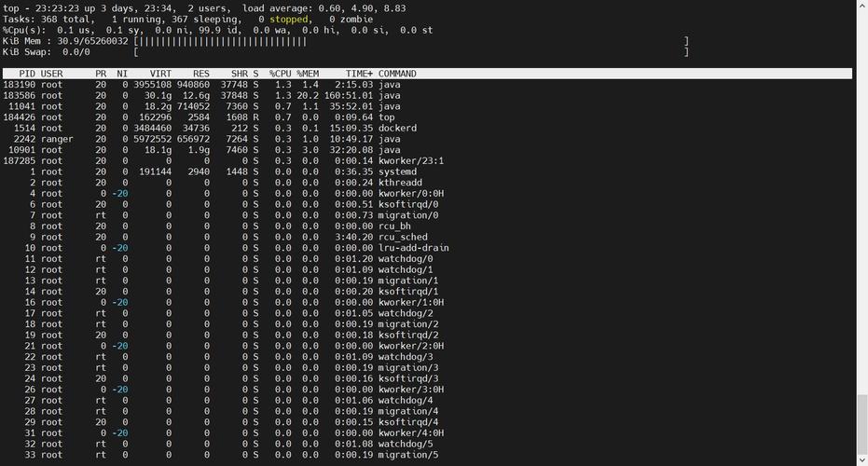This screenshot has height=466, width=868.
Task: Click the lru-add-drain command
Action: coord(414,248)
